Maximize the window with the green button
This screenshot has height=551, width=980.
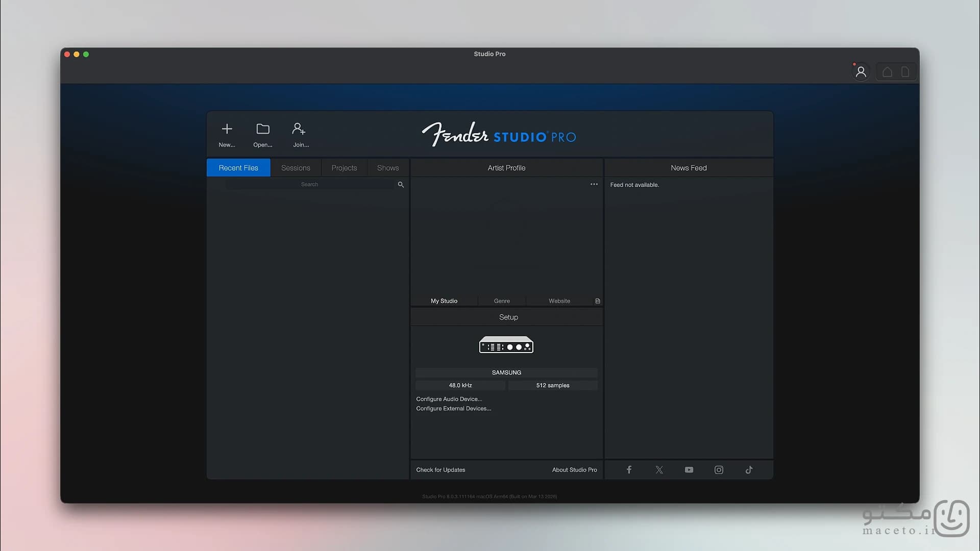click(86, 54)
